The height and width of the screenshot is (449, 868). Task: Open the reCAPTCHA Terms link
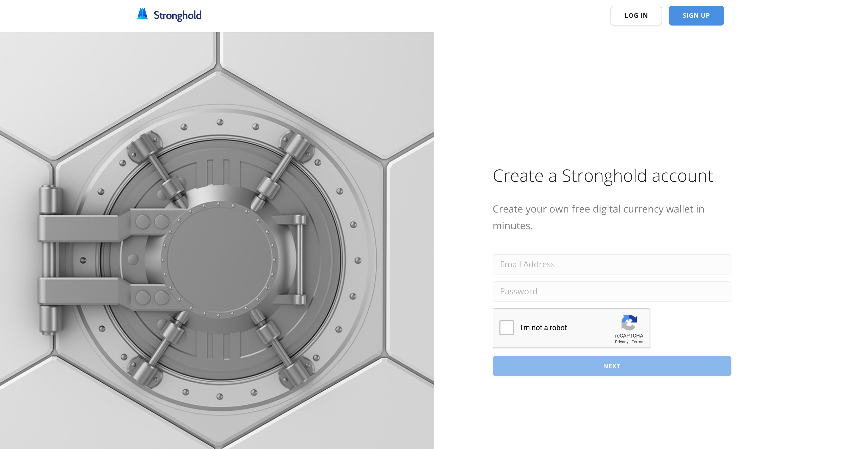coord(637,342)
